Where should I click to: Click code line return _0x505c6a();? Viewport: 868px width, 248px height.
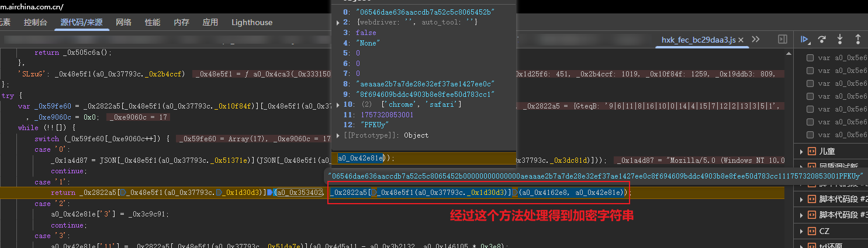tap(72, 53)
